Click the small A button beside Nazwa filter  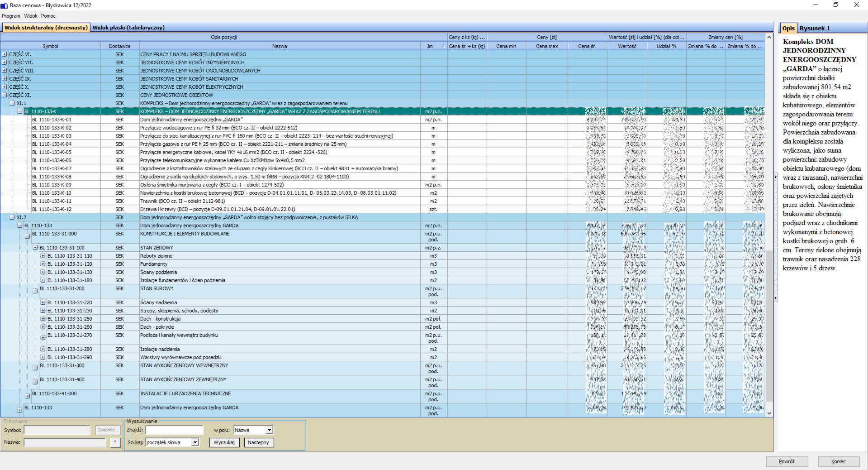[115, 442]
